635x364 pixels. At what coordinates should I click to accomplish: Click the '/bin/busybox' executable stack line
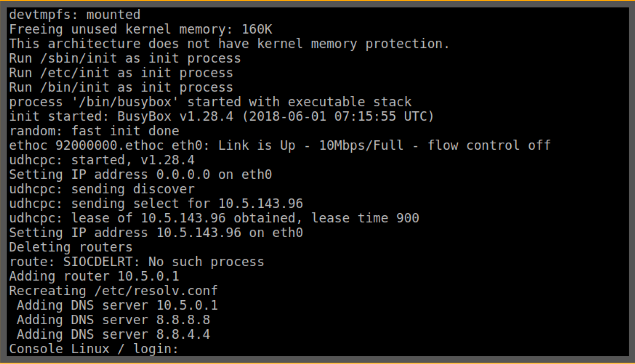210,102
